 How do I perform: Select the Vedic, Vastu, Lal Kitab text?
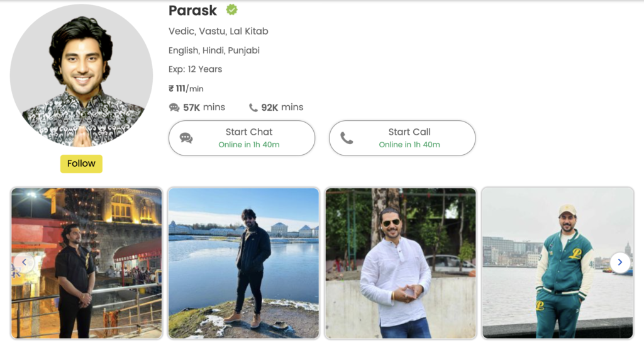pyautogui.click(x=218, y=31)
